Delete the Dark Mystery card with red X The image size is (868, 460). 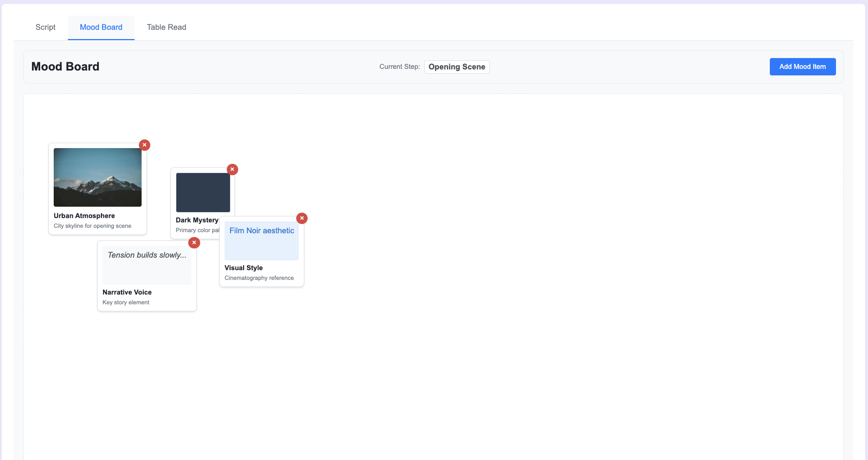point(232,169)
